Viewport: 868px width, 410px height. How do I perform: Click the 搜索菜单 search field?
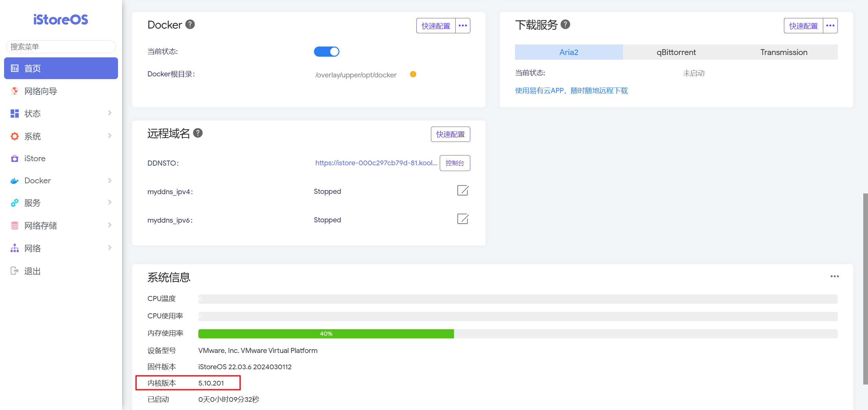tap(61, 47)
